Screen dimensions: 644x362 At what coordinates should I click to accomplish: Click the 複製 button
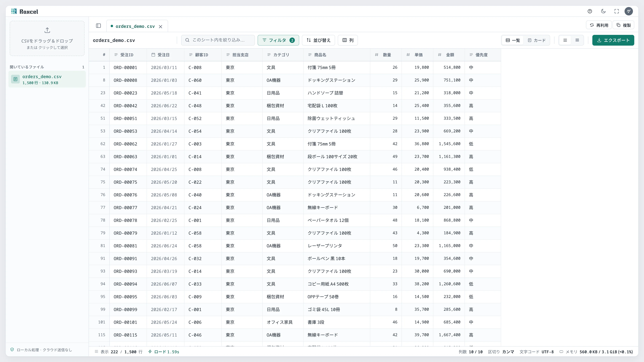(x=623, y=25)
